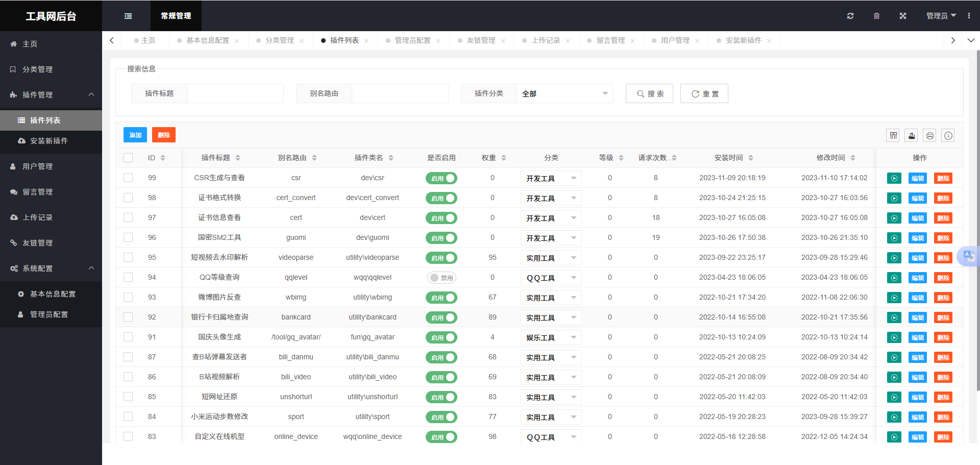Click the print icon above the plugin table
The image size is (980, 465).
(929, 135)
